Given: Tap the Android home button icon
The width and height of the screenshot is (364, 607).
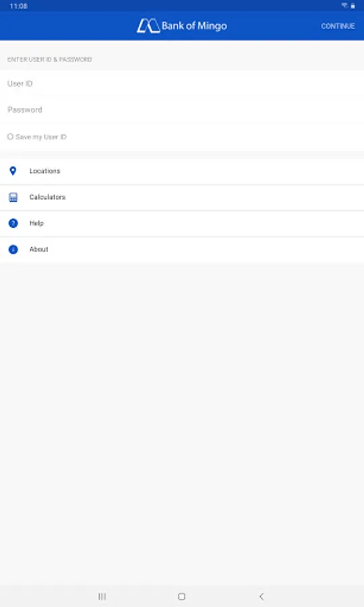Looking at the screenshot, I should 181,597.
